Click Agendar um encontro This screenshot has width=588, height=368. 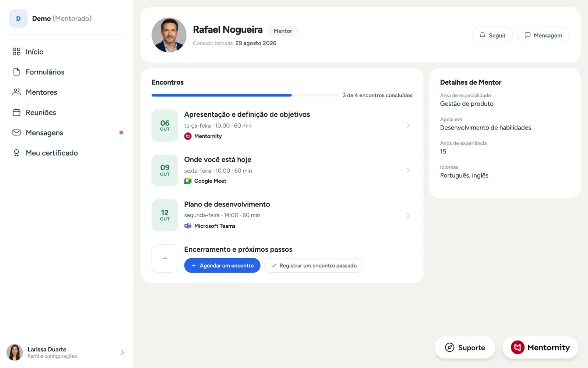coord(222,265)
